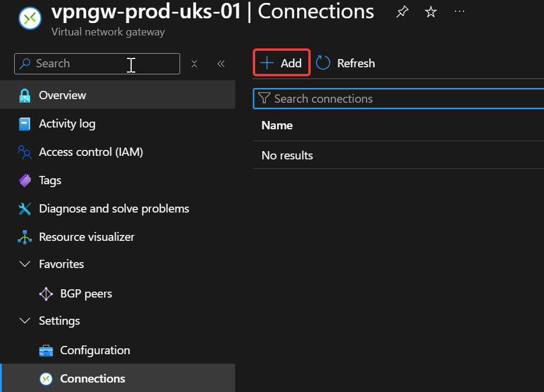Select Connections under Settings

118,378
